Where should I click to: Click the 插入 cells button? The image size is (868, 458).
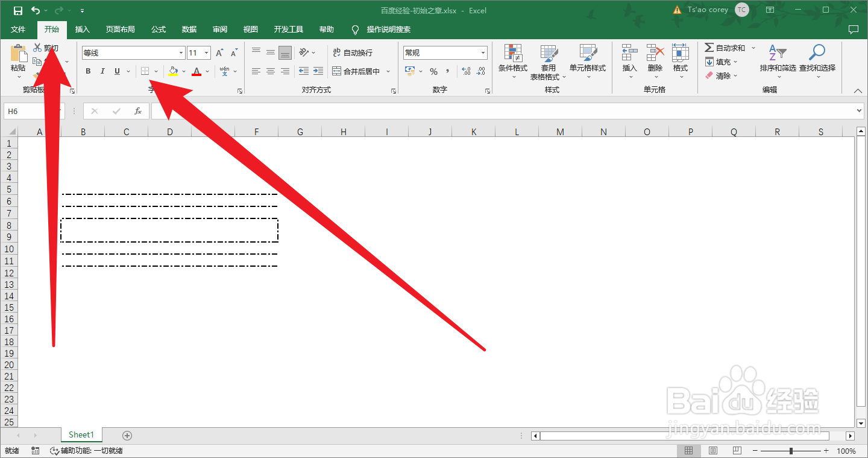[x=630, y=61]
